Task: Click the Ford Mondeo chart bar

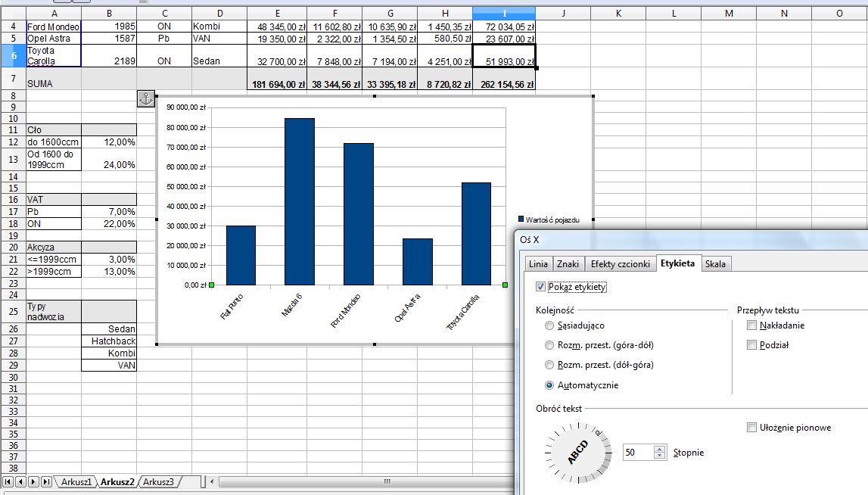Action: pos(359,214)
